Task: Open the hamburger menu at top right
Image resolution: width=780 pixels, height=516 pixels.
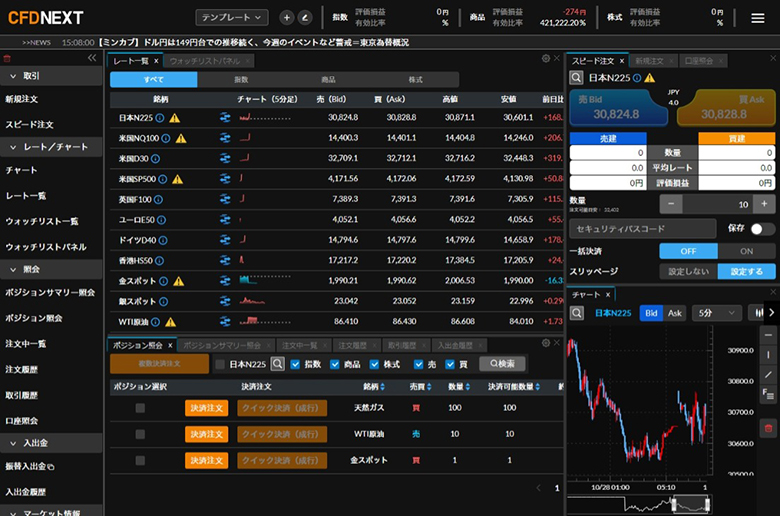Action: (757, 18)
